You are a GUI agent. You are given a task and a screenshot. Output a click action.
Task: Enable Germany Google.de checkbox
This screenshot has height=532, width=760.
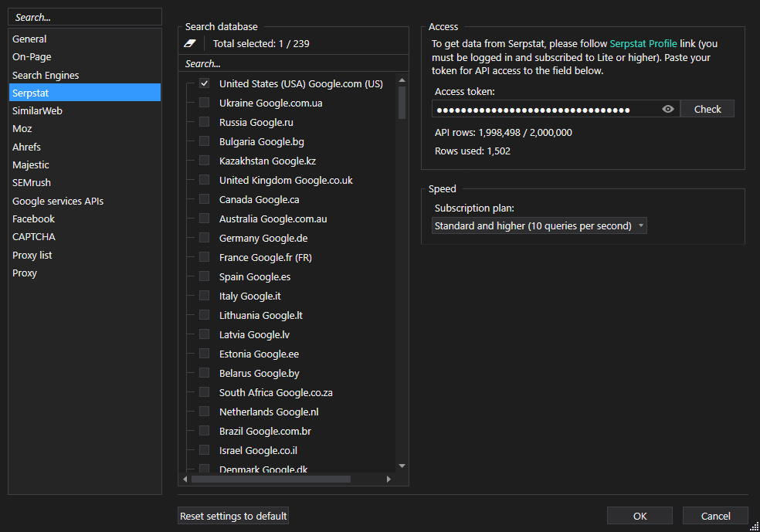click(x=205, y=238)
